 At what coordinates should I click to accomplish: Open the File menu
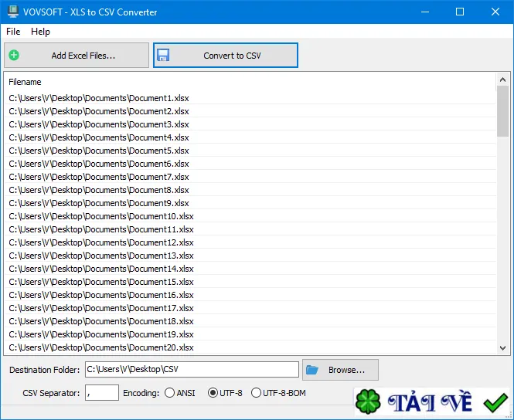(x=13, y=32)
